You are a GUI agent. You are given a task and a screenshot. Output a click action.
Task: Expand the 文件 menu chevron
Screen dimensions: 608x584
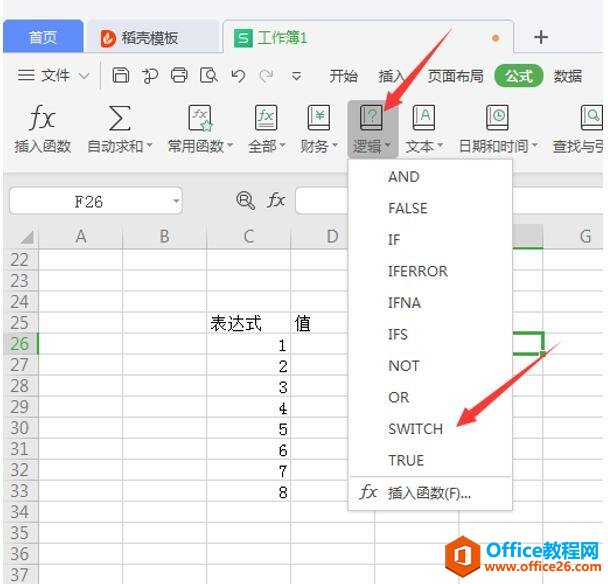84,76
